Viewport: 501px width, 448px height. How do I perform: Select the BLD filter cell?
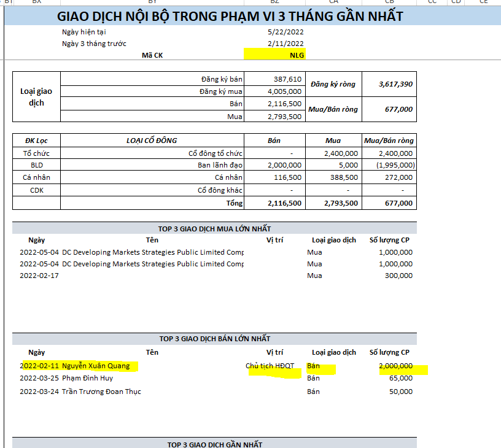[36, 165]
